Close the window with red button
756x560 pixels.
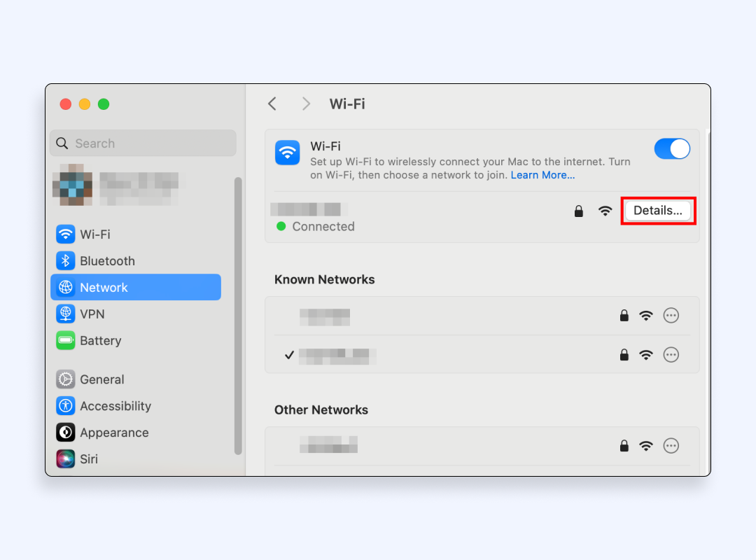click(x=66, y=104)
